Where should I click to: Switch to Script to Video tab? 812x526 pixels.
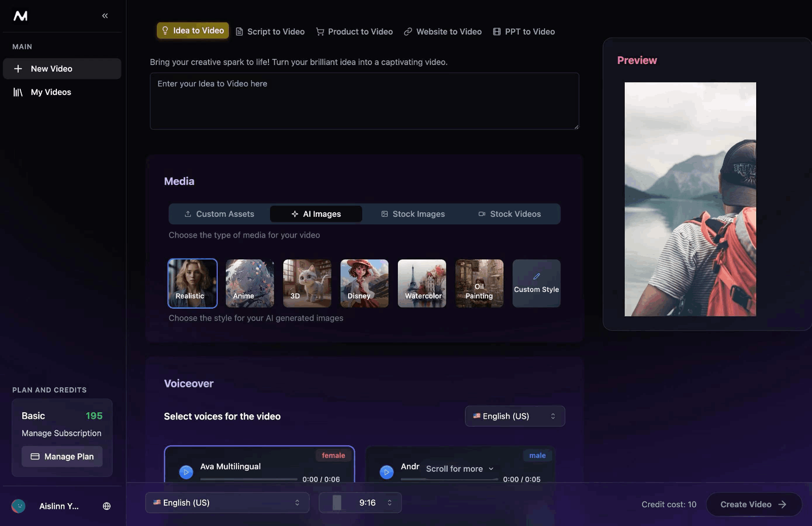(x=270, y=31)
